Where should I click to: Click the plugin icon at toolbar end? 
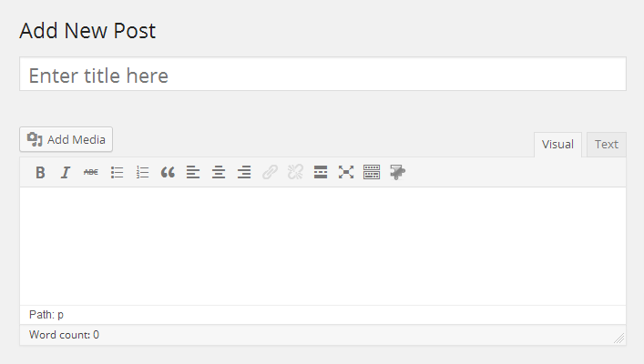397,172
